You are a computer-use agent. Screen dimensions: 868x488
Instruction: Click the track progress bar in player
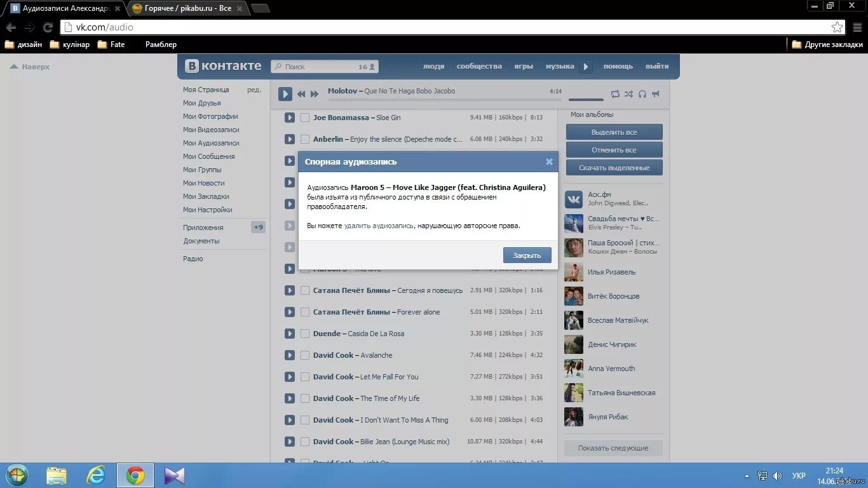click(x=445, y=99)
